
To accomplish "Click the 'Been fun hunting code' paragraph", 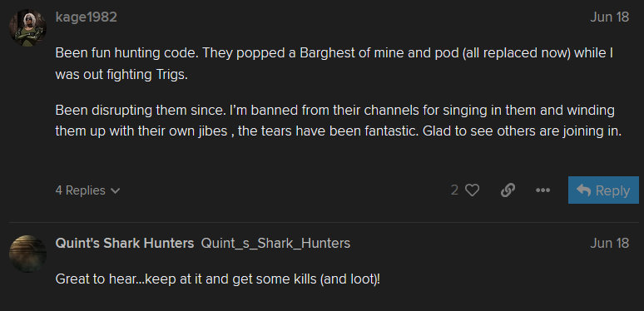I will (334, 64).
